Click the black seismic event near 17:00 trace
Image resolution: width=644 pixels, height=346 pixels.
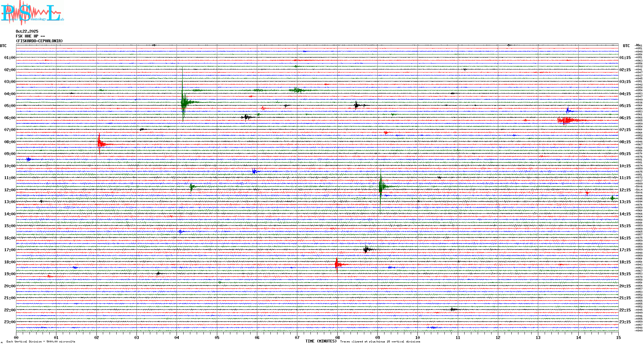click(x=367, y=249)
